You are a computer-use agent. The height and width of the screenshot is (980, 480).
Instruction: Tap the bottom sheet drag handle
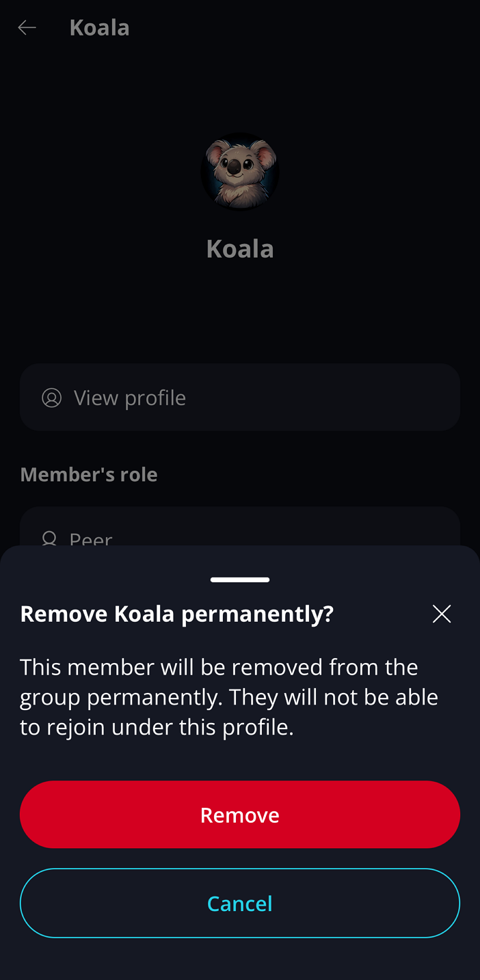click(x=240, y=580)
